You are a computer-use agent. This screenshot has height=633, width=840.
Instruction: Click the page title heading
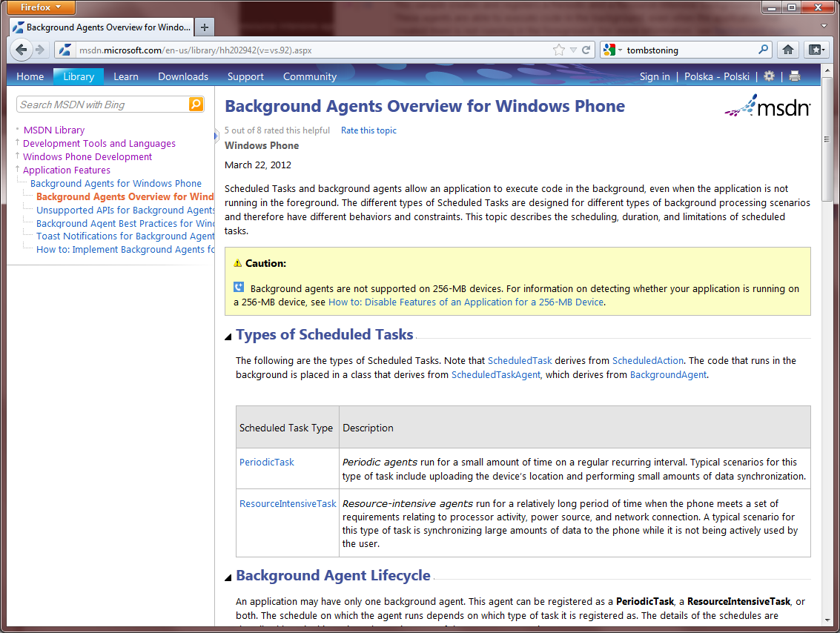coord(424,106)
